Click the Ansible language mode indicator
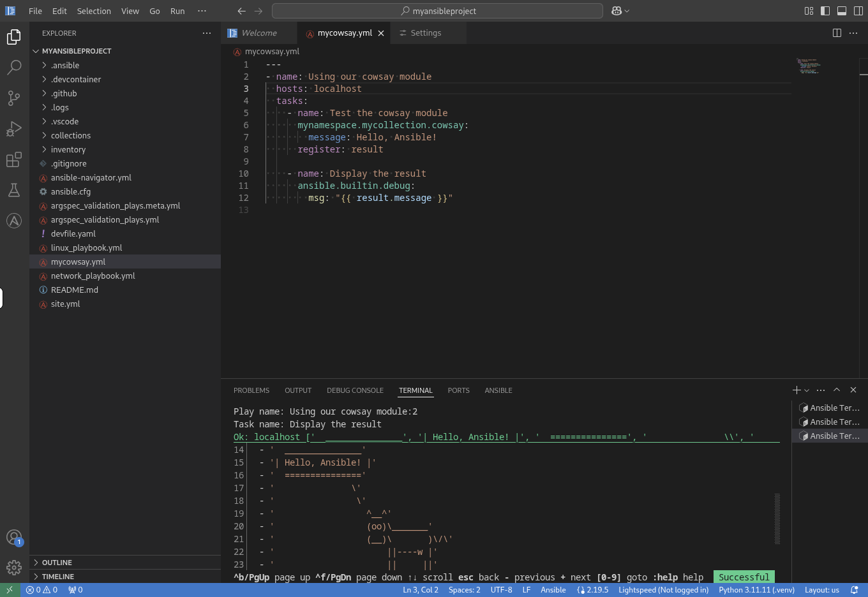 (x=553, y=590)
